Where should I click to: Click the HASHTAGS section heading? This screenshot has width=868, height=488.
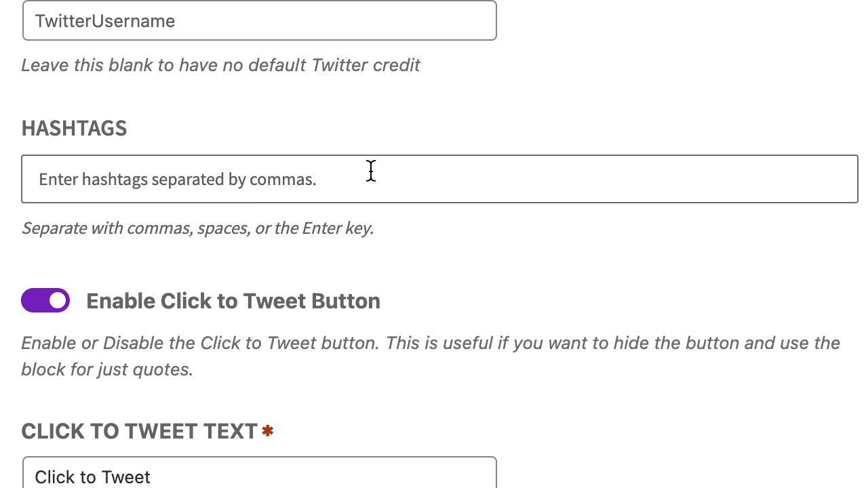pyautogui.click(x=75, y=128)
